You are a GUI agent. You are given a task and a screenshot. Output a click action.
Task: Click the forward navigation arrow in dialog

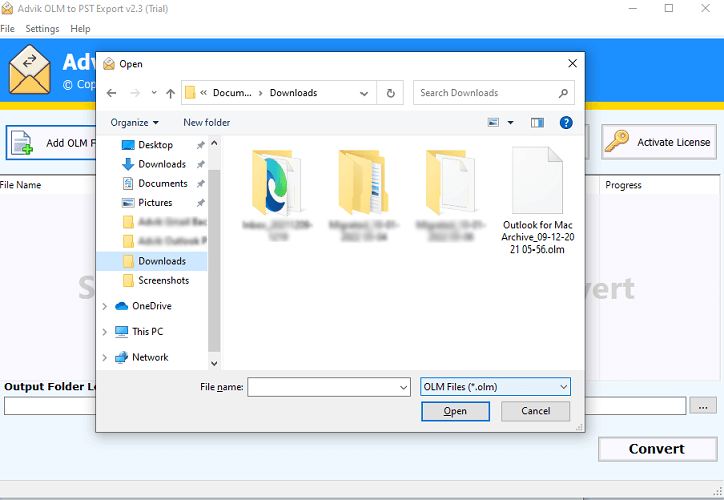pyautogui.click(x=135, y=93)
